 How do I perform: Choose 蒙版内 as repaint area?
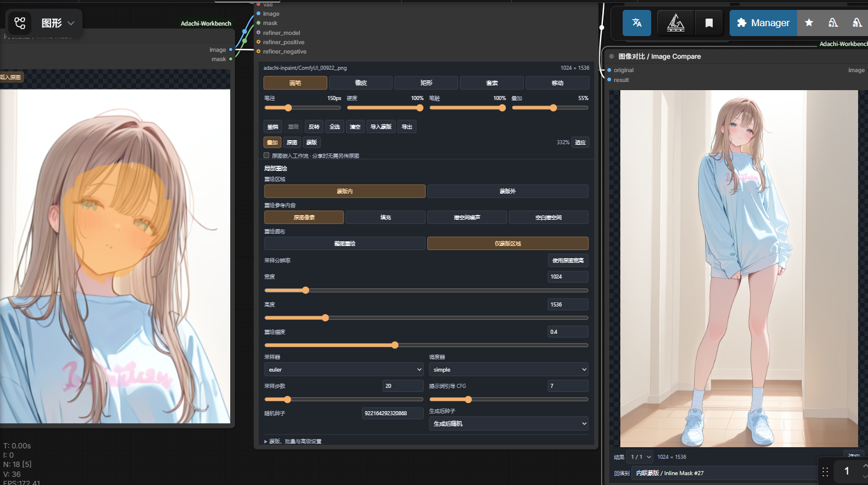pos(345,191)
